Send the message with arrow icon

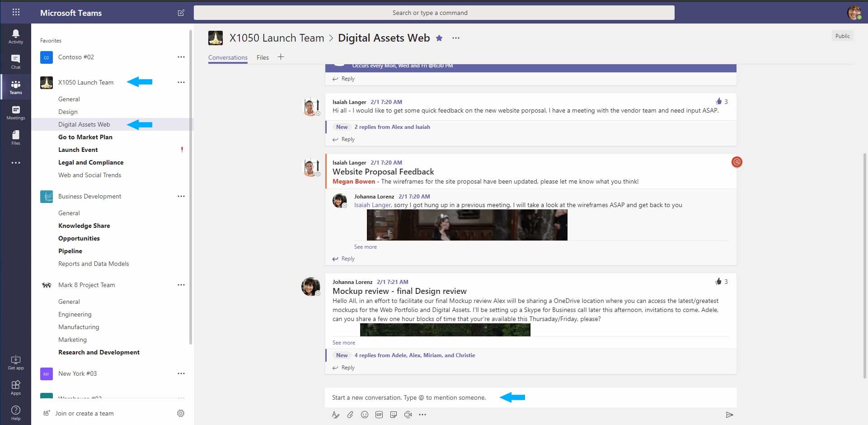[x=729, y=415]
